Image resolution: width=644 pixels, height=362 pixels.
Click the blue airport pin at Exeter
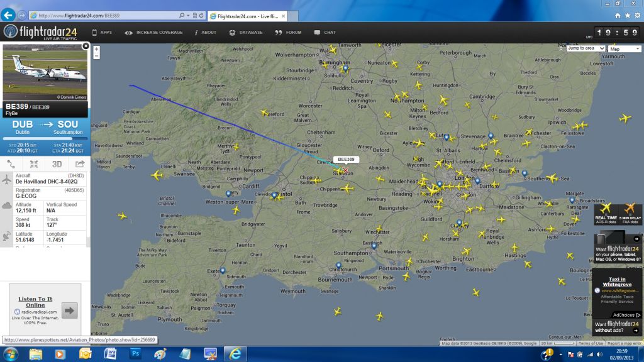tap(223, 270)
